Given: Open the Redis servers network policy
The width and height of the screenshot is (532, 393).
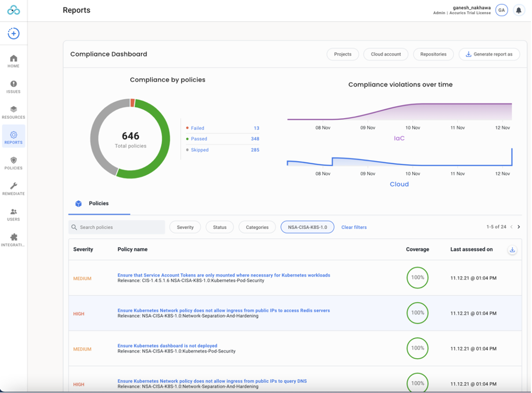Looking at the screenshot, I should (224, 311).
